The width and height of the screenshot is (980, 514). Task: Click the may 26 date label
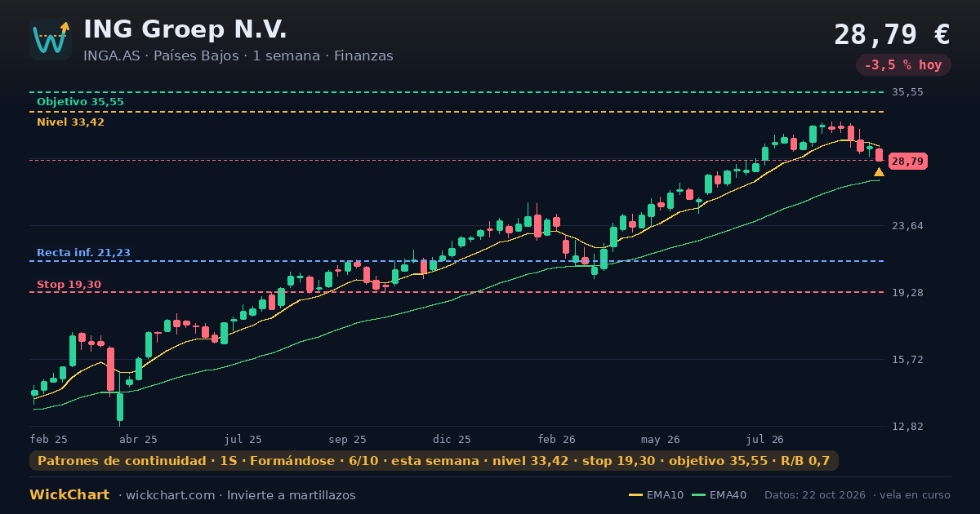(661, 439)
